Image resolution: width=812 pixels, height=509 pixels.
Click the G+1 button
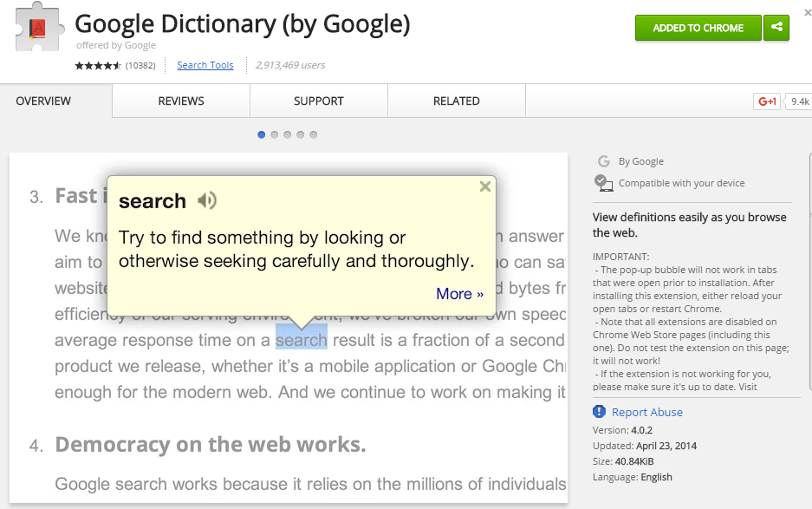pos(767,101)
